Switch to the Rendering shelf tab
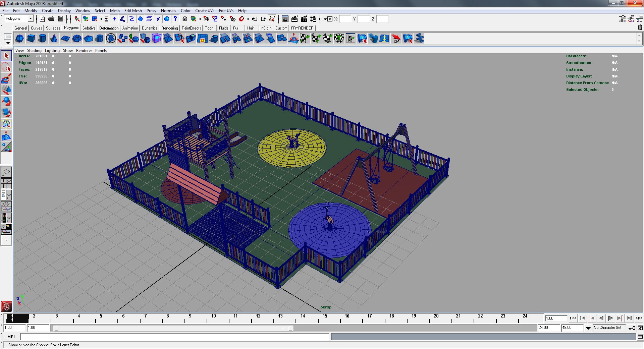 (169, 28)
